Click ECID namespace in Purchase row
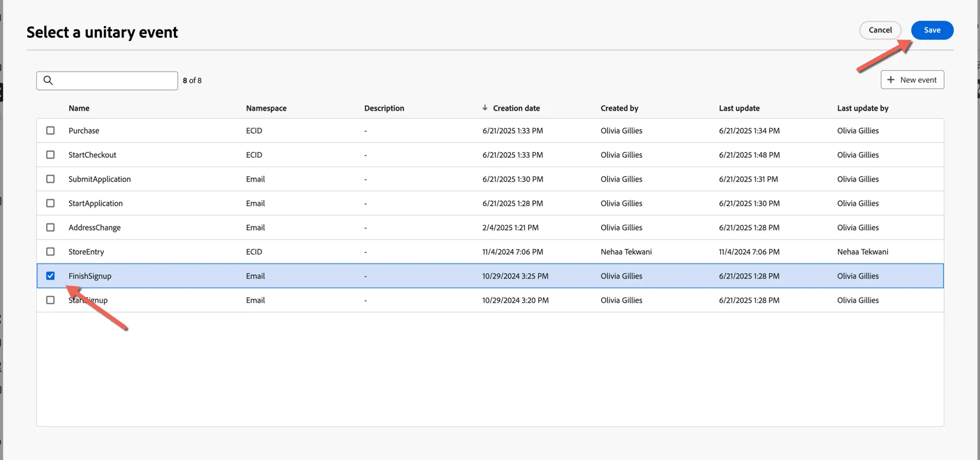This screenshot has height=460, width=980. [254, 131]
